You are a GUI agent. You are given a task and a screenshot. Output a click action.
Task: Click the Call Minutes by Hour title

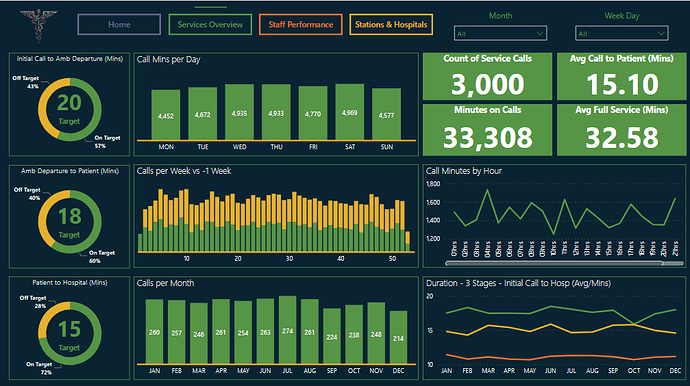pos(464,171)
